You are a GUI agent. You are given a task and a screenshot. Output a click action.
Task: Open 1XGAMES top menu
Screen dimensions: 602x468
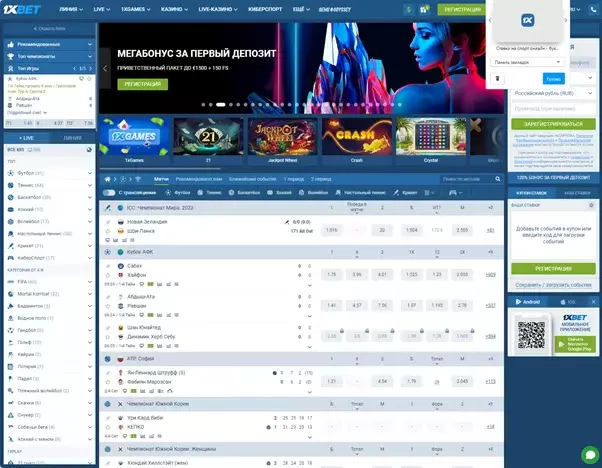(x=136, y=9)
